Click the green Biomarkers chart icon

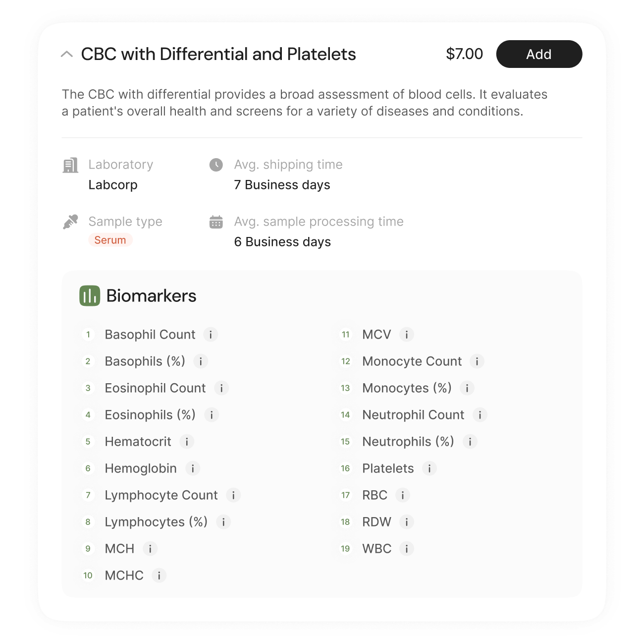[x=90, y=296]
